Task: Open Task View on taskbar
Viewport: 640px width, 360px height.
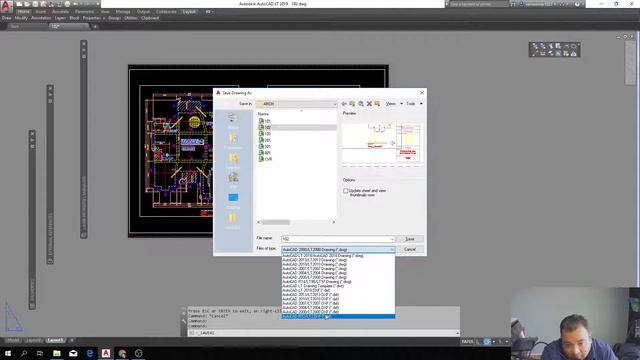Action: [40, 353]
